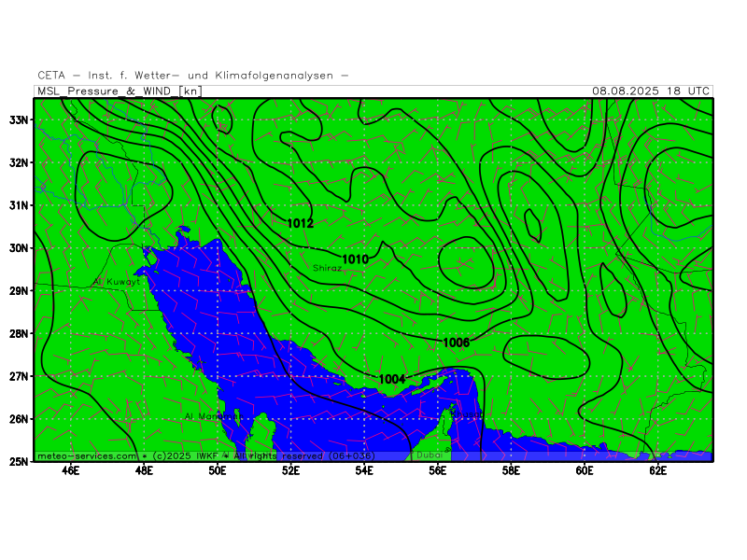The width and height of the screenshot is (747, 560).
Task: Click the Dubai city label
Action: coord(430,455)
